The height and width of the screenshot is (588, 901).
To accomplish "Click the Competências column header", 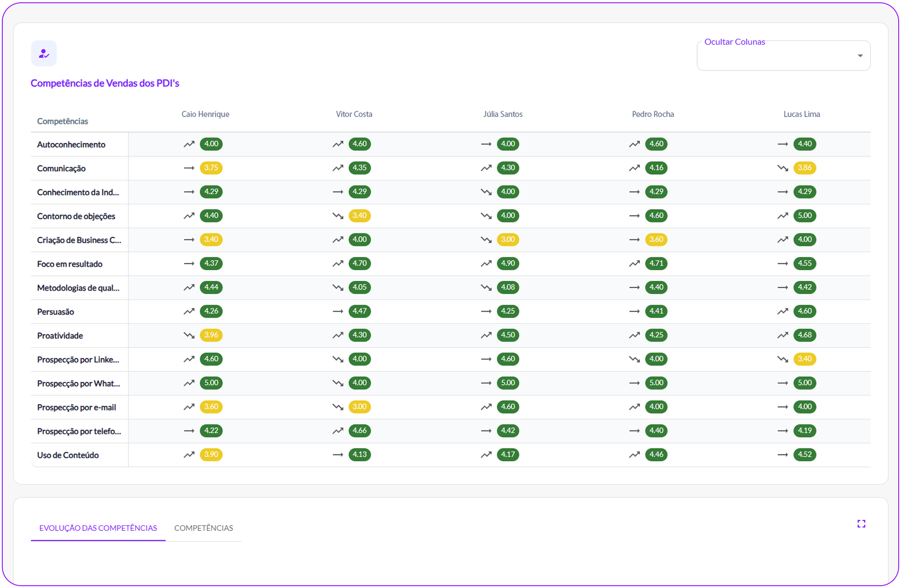I will click(x=62, y=121).
